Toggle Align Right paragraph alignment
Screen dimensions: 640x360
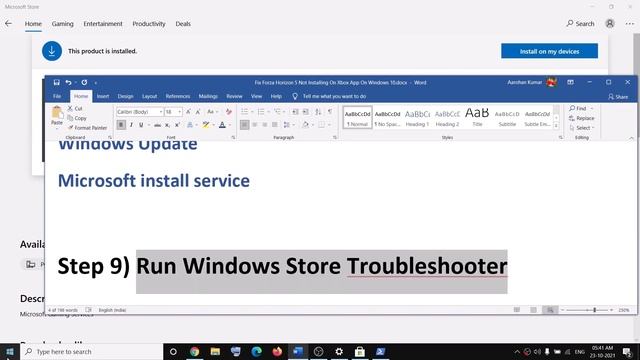(264, 125)
